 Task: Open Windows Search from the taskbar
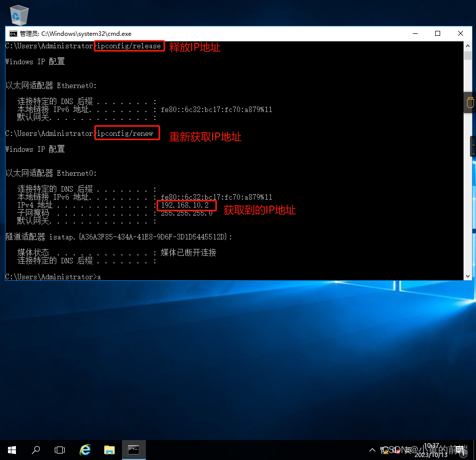tap(35, 450)
